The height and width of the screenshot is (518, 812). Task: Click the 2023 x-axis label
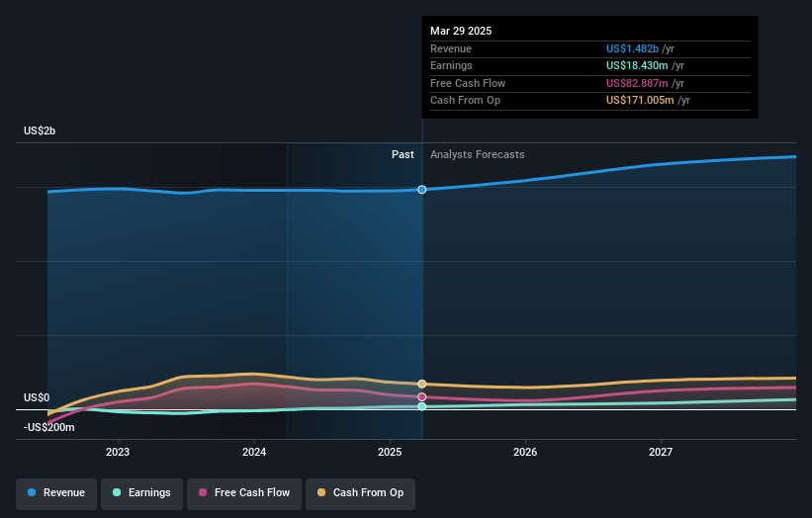click(x=118, y=452)
